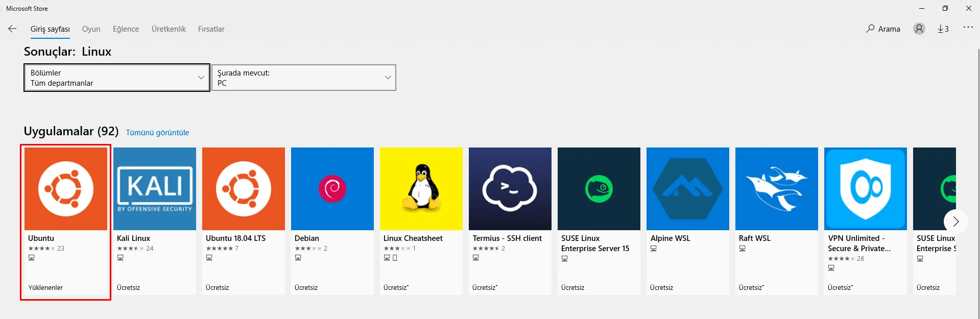Click the Linux Cheatsheet title text

point(413,238)
